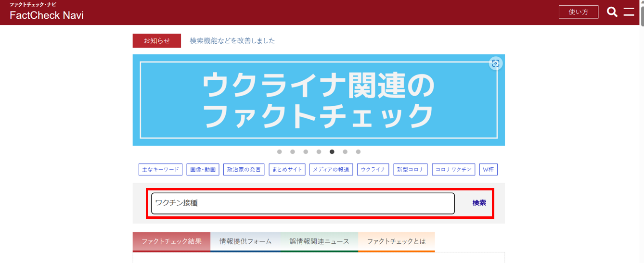
Task: Filter by W杯 tag
Action: pyautogui.click(x=489, y=170)
